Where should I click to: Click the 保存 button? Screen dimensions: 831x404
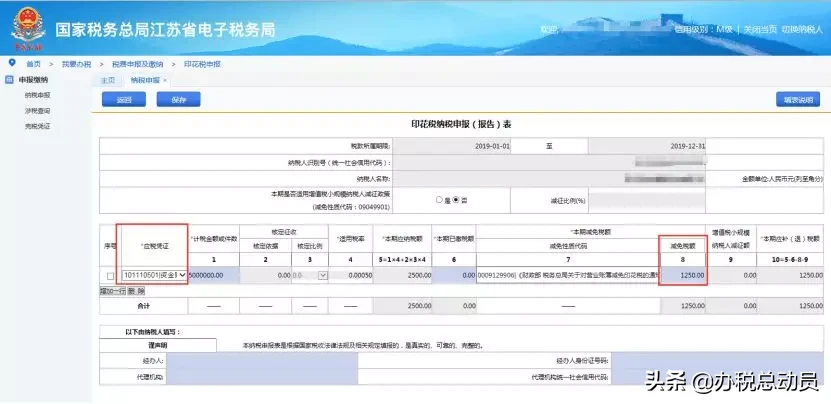179,99
